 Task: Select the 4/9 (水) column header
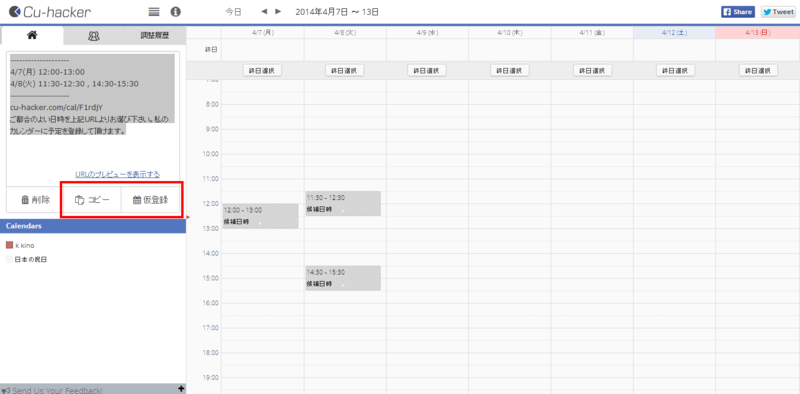coord(428,33)
